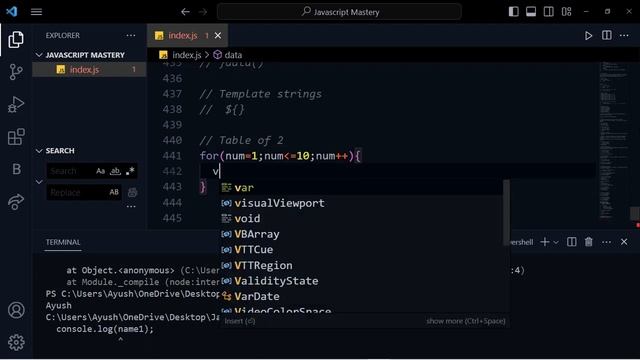Viewport: 640px width, 360px height.
Task: Open the terminal launch profile dropdown
Action: [x=556, y=242]
